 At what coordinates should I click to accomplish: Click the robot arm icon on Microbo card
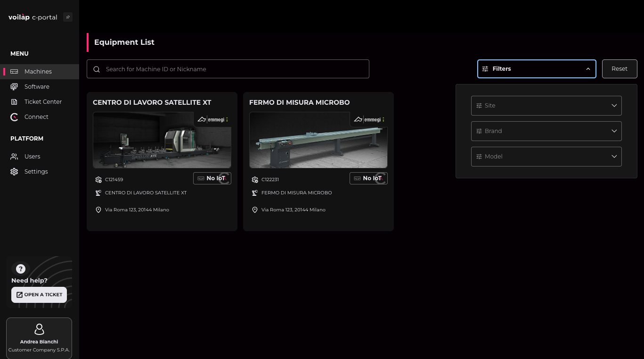pos(254,193)
